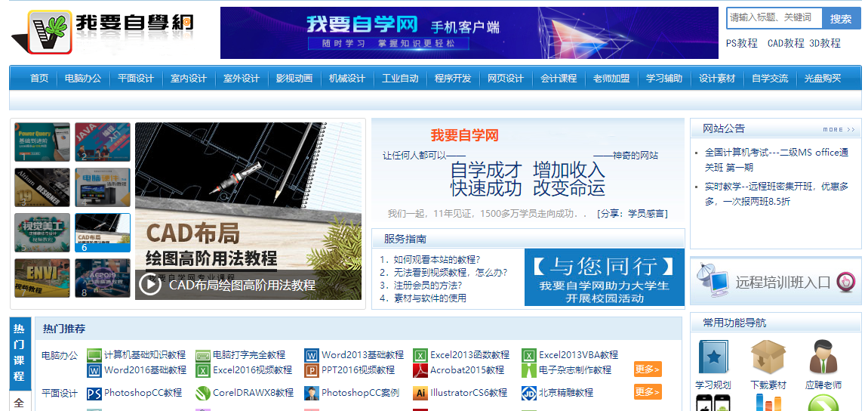The width and height of the screenshot is (868, 411).
Task: Click the Photoshop PS icon beside PhotoshopCC教程
Action: pyautogui.click(x=94, y=394)
